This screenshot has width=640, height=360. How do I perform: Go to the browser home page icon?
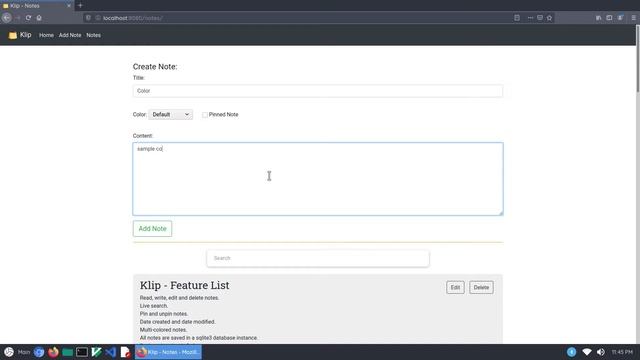coord(39,18)
